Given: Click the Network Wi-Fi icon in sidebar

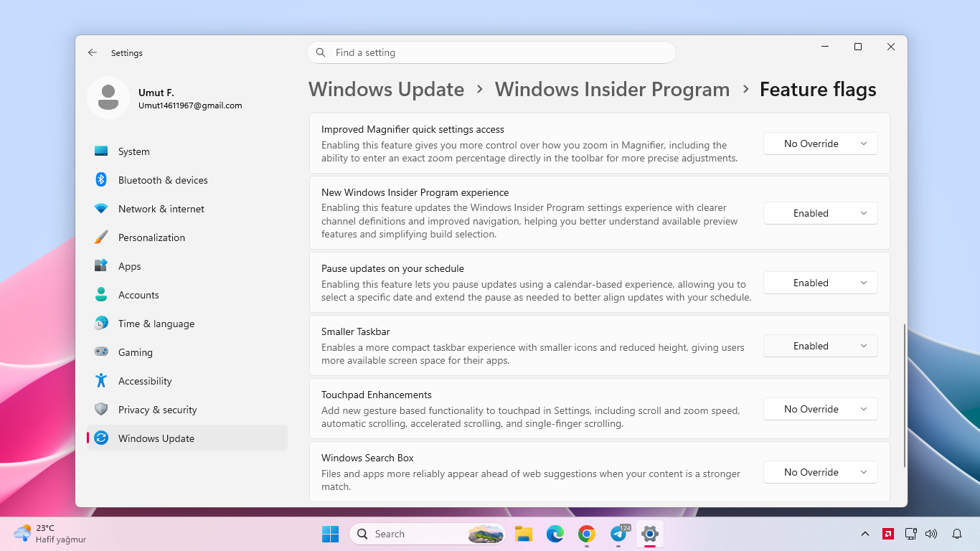Looking at the screenshot, I should [x=101, y=209].
